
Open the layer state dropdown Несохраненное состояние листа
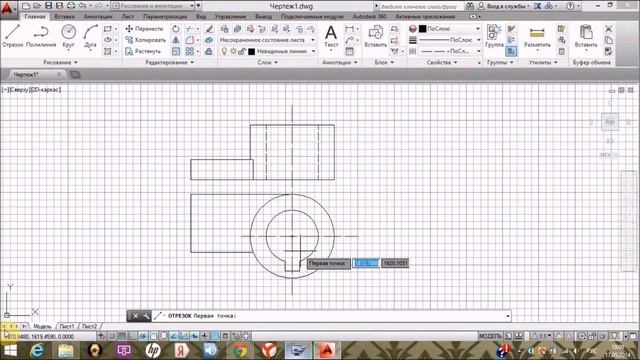click(267, 40)
